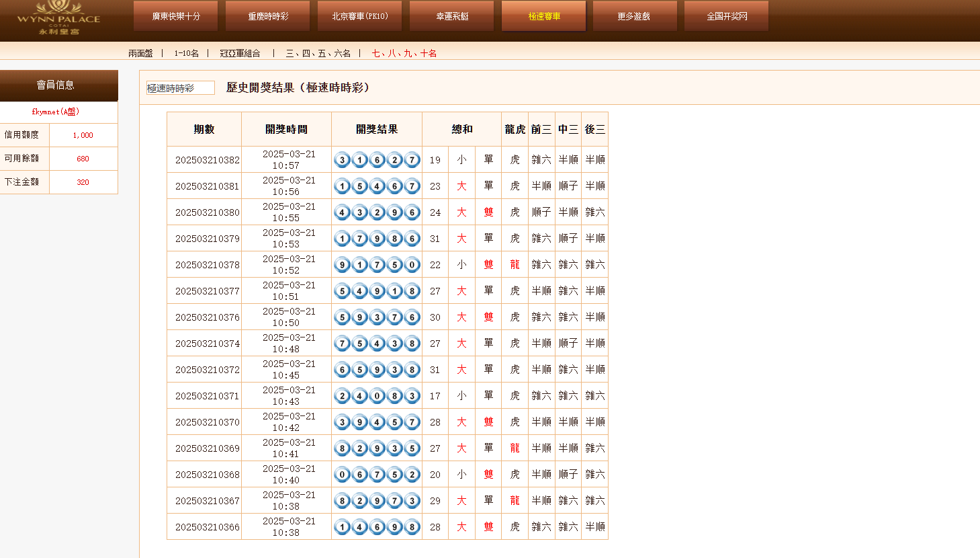
Task: Click fourth ball in draw 202503210380
Action: [394, 212]
